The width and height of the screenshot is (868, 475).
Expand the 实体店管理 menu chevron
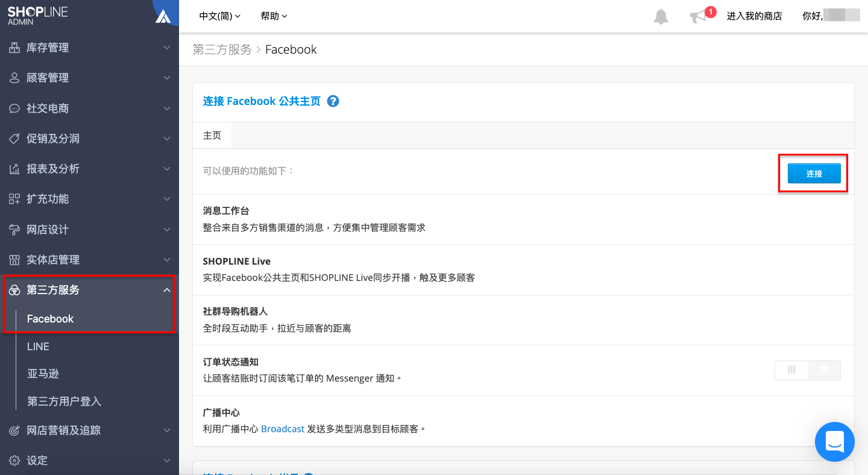(167, 260)
